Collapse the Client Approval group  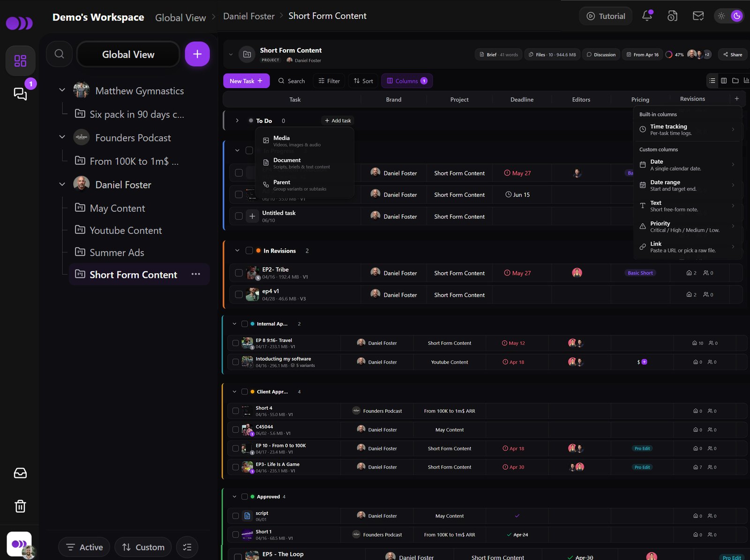234,392
